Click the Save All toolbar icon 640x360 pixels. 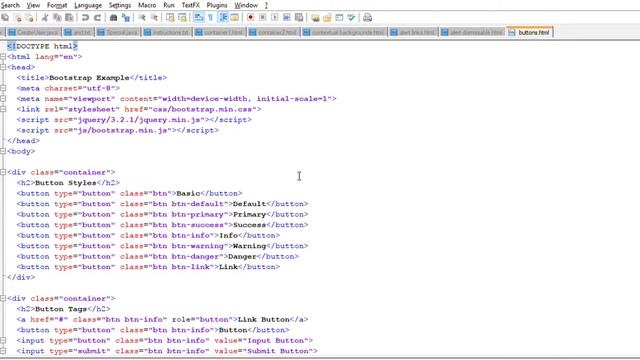click(5, 18)
